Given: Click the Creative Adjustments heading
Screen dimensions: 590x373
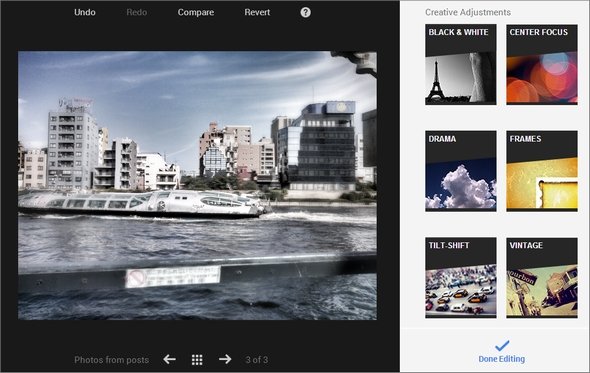Looking at the screenshot, I should [468, 12].
